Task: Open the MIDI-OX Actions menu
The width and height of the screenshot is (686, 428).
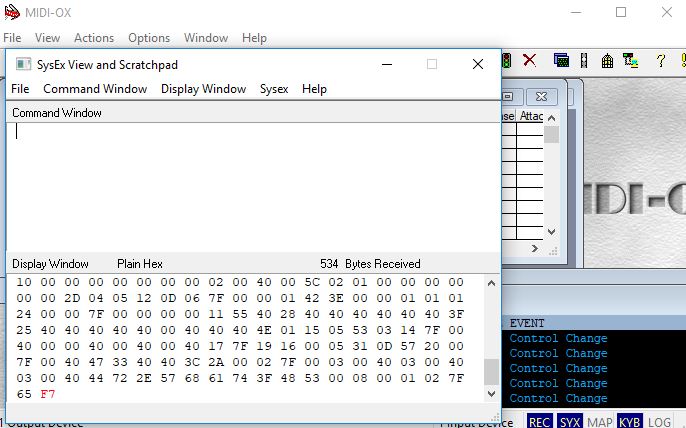Action: tap(94, 38)
